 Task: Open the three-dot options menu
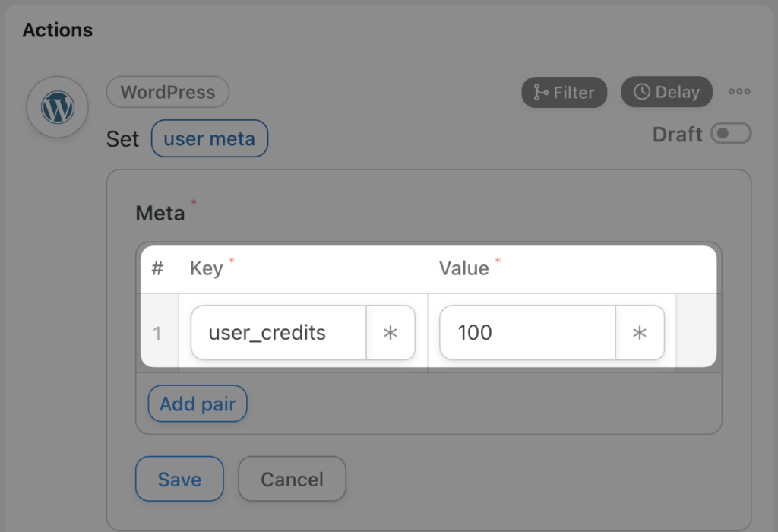point(738,91)
